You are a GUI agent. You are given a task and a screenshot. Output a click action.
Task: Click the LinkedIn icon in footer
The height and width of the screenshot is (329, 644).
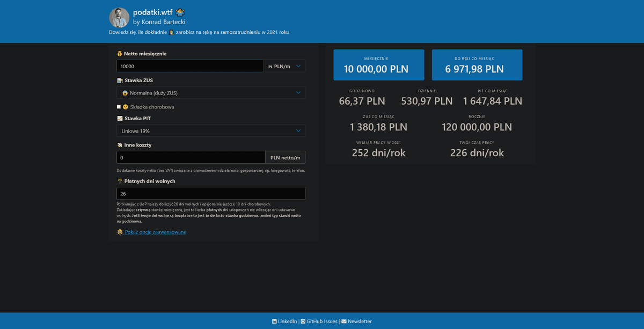coord(275,321)
